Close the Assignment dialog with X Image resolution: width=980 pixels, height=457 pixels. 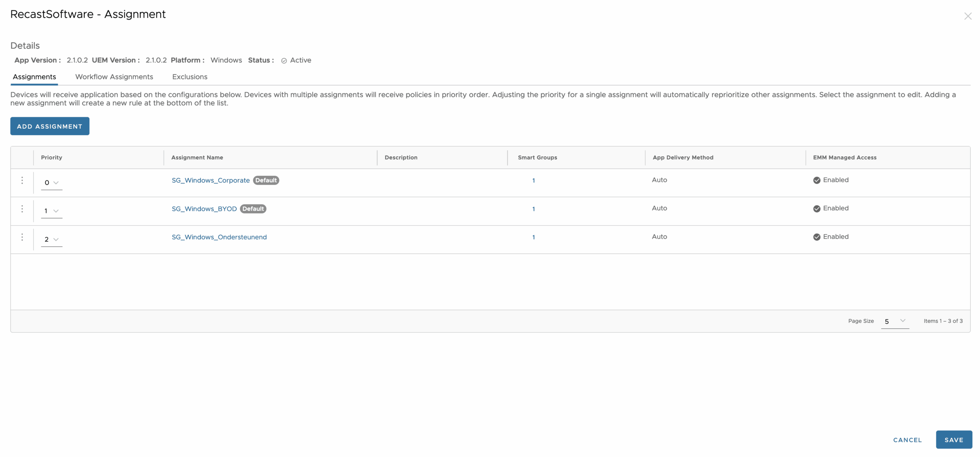coord(967,16)
